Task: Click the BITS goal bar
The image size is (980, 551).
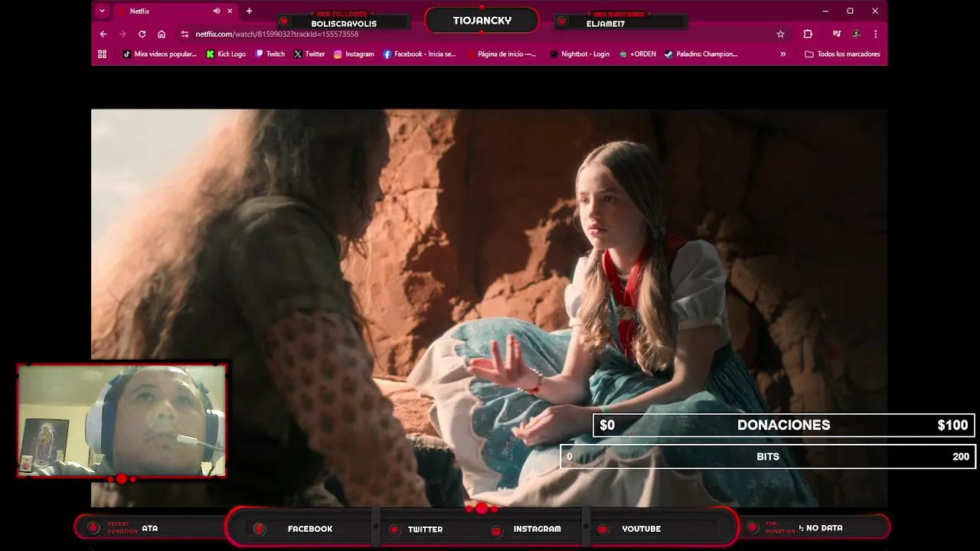Action: (767, 457)
